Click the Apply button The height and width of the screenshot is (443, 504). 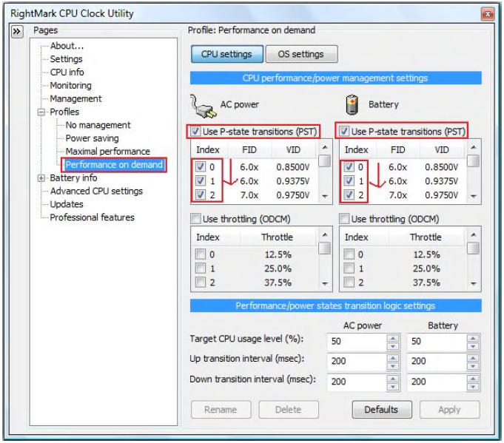coord(449,410)
